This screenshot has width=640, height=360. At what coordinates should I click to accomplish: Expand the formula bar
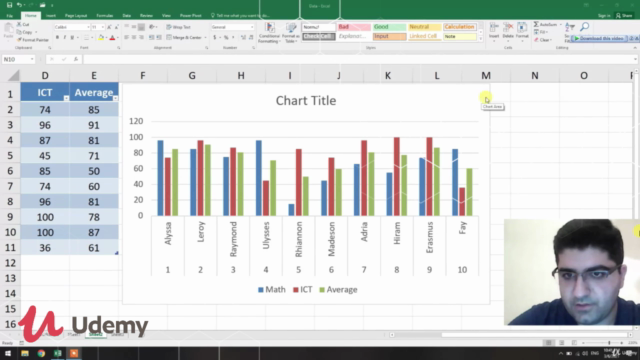point(635,60)
